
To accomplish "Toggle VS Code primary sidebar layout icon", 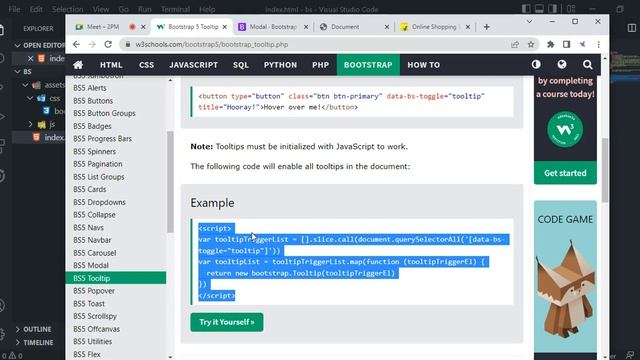I will (526, 9).
